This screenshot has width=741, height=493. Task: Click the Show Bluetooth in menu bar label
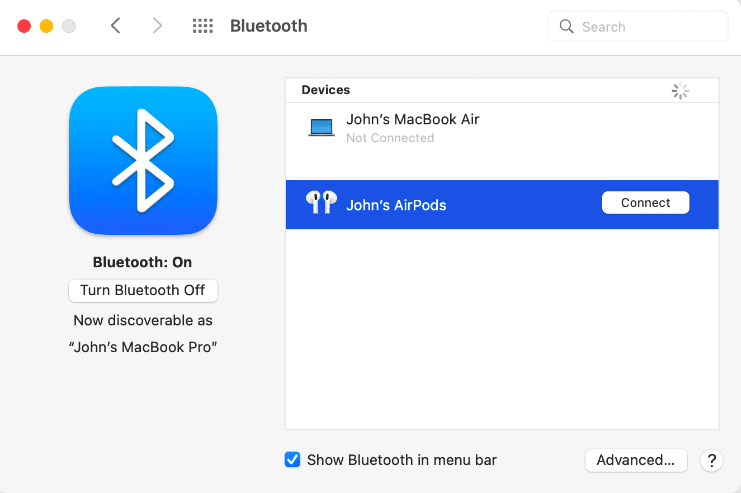(x=402, y=460)
